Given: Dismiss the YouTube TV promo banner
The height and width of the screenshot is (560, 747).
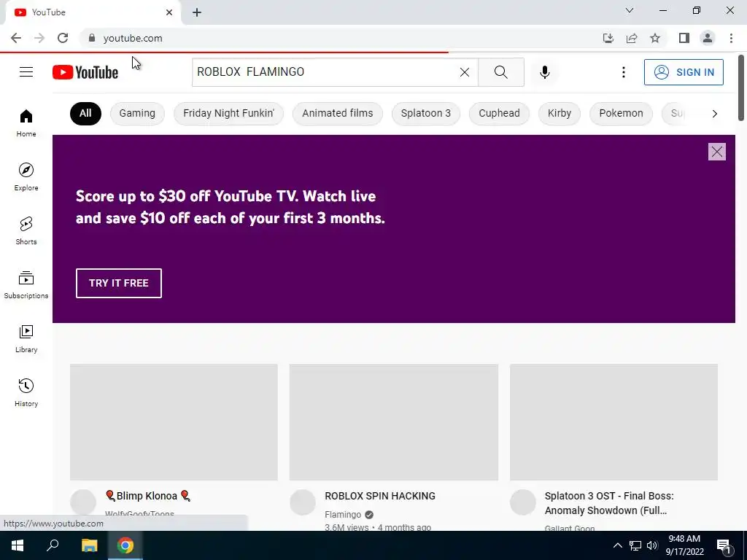Looking at the screenshot, I should coord(717,152).
